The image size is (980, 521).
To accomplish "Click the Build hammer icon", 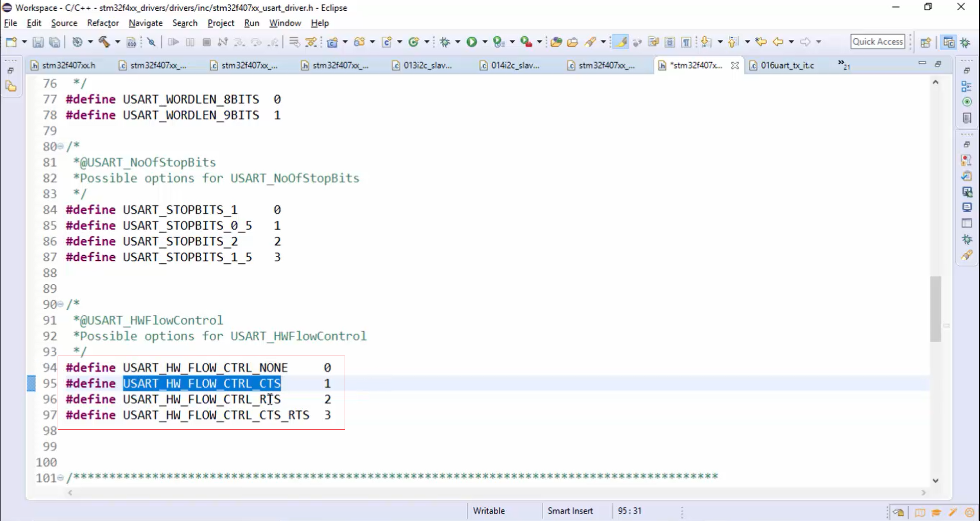I will point(104,42).
